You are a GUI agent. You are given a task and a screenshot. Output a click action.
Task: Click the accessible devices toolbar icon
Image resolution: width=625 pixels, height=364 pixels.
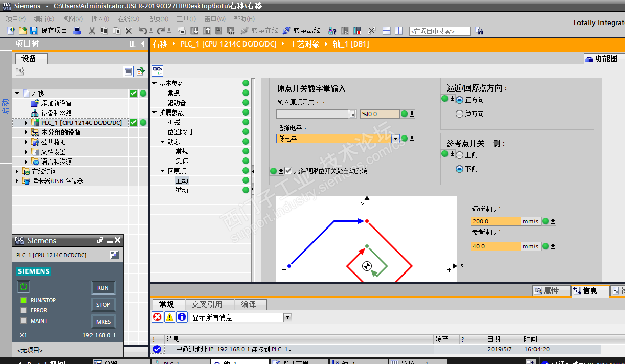[332, 31]
